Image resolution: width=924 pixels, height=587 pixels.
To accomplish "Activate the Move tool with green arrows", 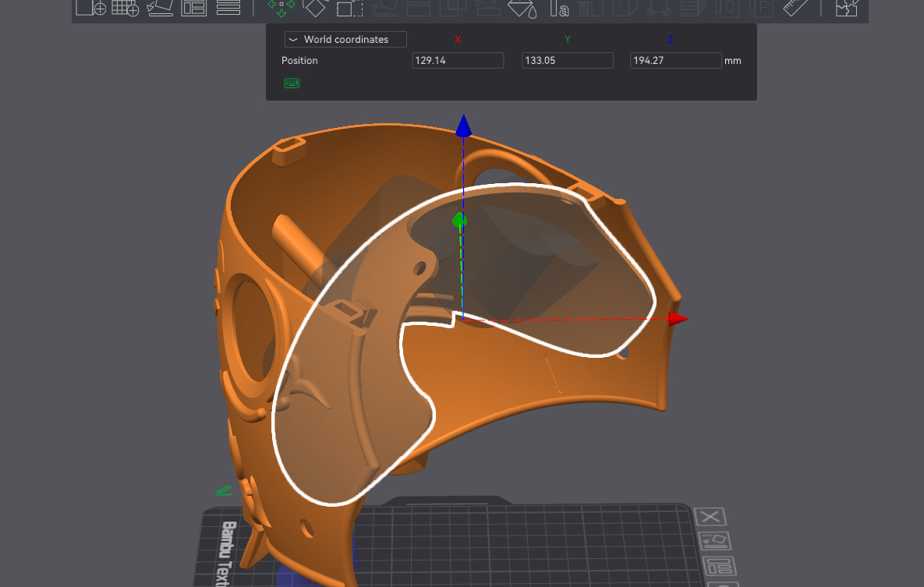I will click(x=281, y=7).
